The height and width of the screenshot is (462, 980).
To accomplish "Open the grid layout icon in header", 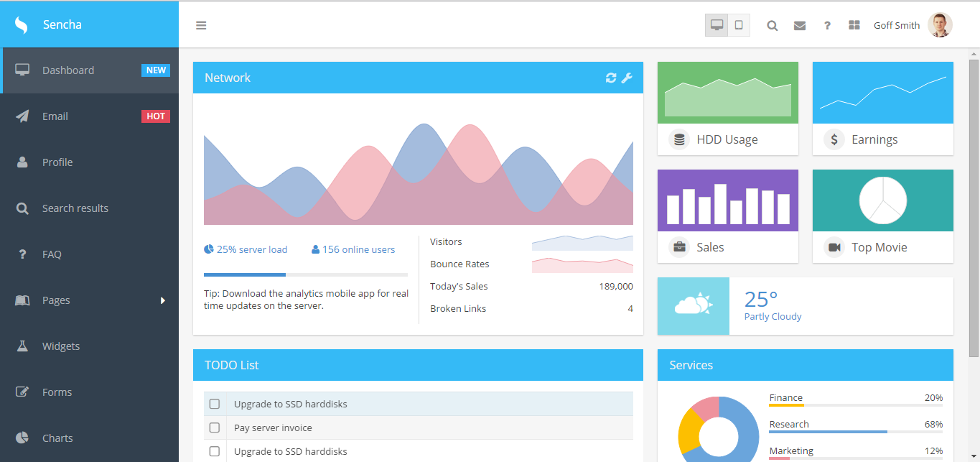I will point(854,25).
